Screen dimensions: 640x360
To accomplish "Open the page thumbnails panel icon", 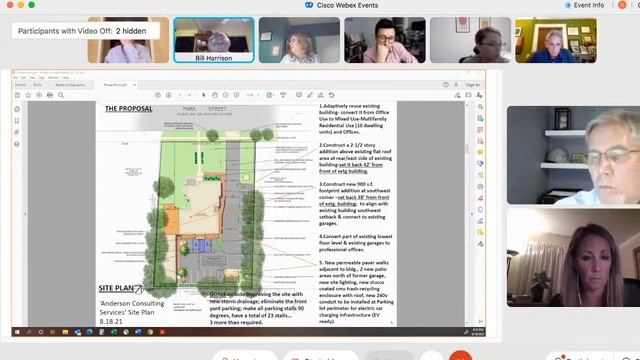I will [17, 109].
